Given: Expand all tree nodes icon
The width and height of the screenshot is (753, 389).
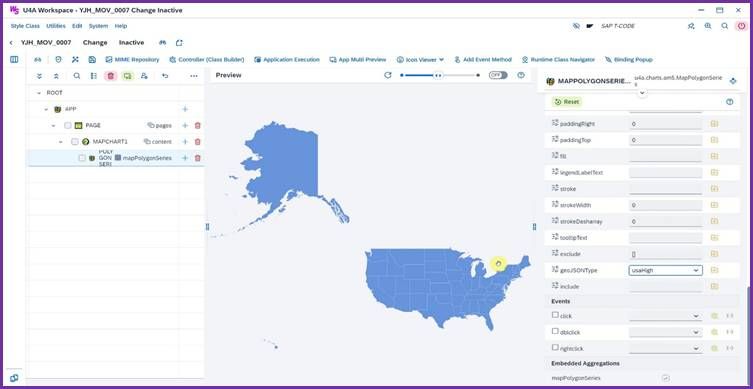Looking at the screenshot, I should point(39,76).
